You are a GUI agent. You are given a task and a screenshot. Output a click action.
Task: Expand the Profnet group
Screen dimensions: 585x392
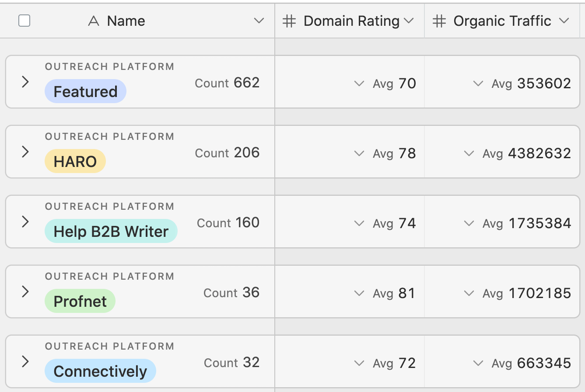point(25,291)
